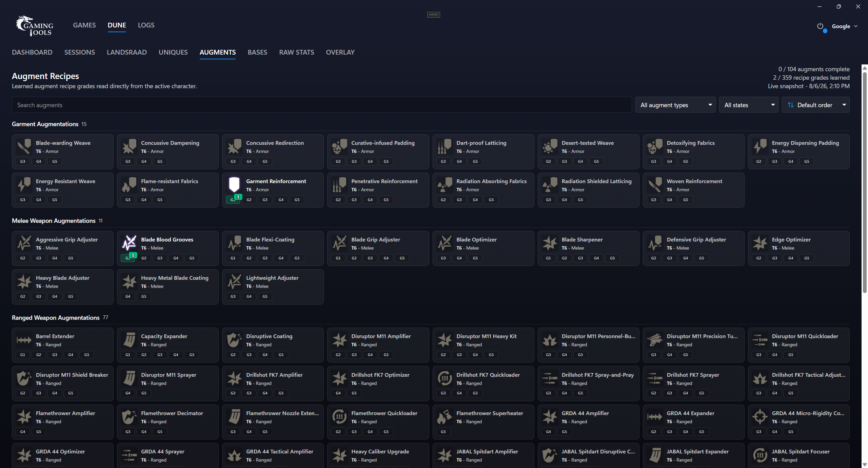Image resolution: width=868 pixels, height=468 pixels.
Task: Click the Garment Reinforcement shield icon
Action: point(234,185)
